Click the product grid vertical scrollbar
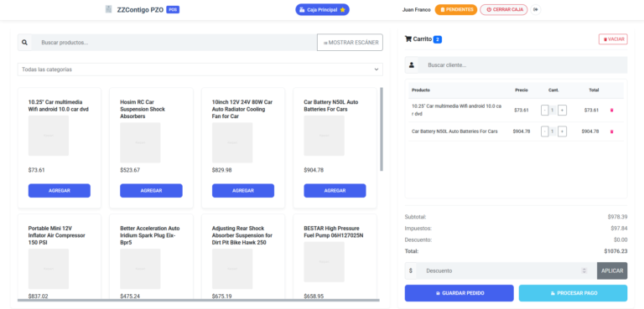The width and height of the screenshot is (644, 309). [382, 129]
